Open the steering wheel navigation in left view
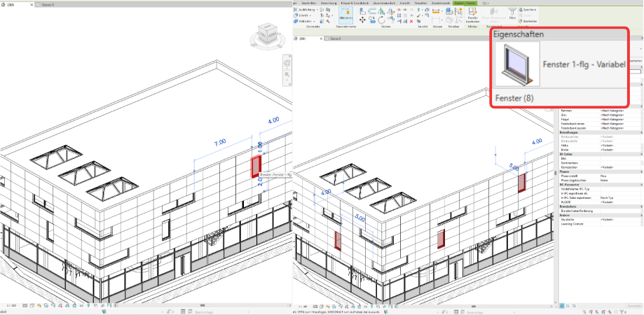The image size is (644, 315). (x=287, y=62)
